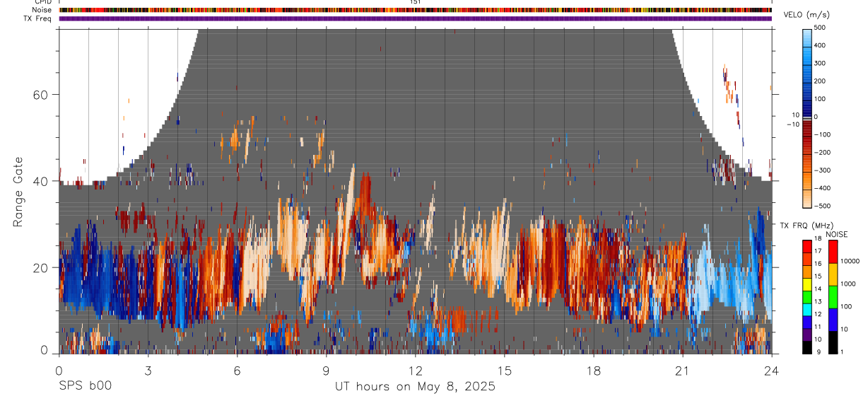Click the 'UT hours on May 8, 2025' axis label

415,387
